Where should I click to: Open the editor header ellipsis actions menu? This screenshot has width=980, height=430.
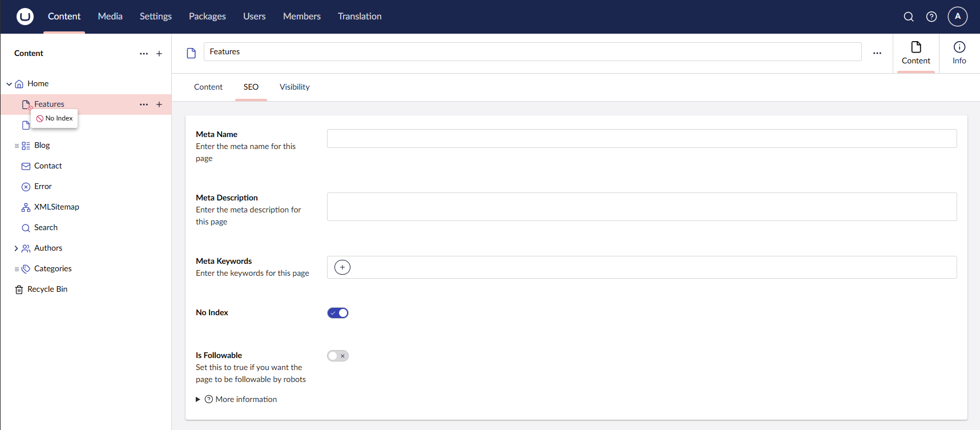click(877, 53)
